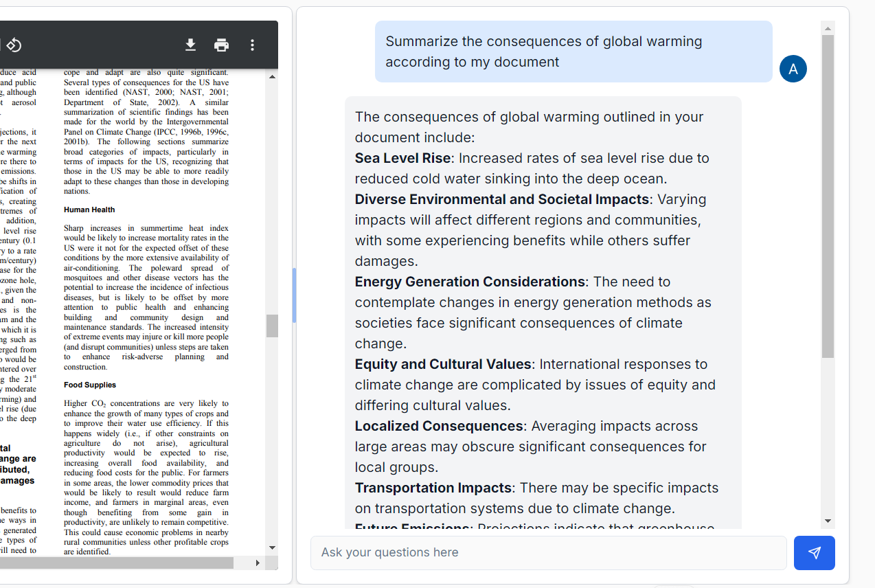Viewport: 875px width, 588px height.
Task: Click the blue divider handle between panels
Action: [x=294, y=295]
